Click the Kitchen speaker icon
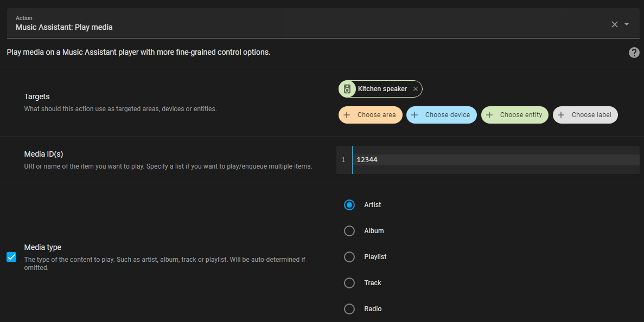644x322 pixels. tap(347, 89)
